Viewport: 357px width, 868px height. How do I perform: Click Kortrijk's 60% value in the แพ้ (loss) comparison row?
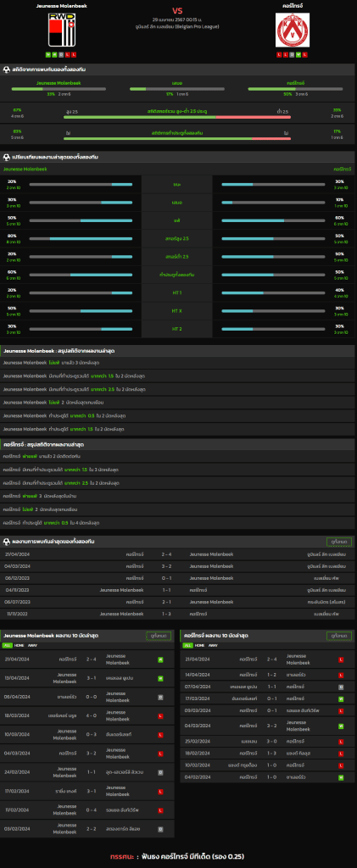(x=339, y=218)
